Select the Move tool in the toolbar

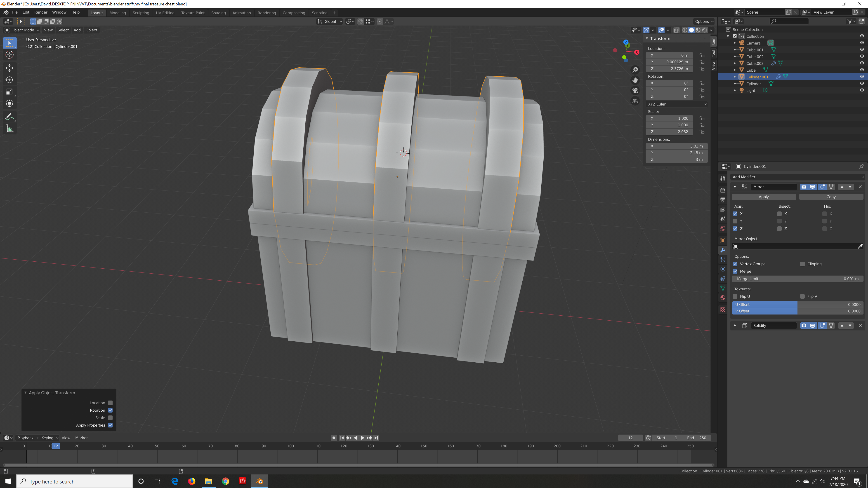point(9,68)
